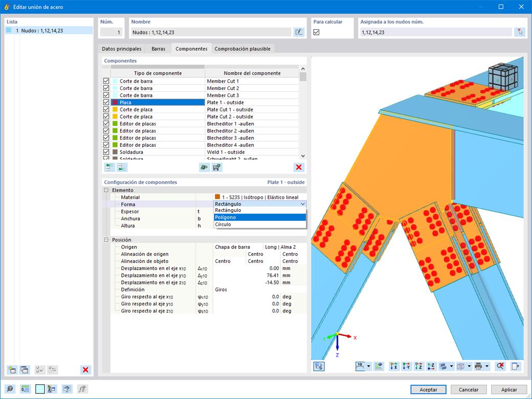Click the Asignada a los nudos input field
The height and width of the screenshot is (399, 532).
point(436,32)
